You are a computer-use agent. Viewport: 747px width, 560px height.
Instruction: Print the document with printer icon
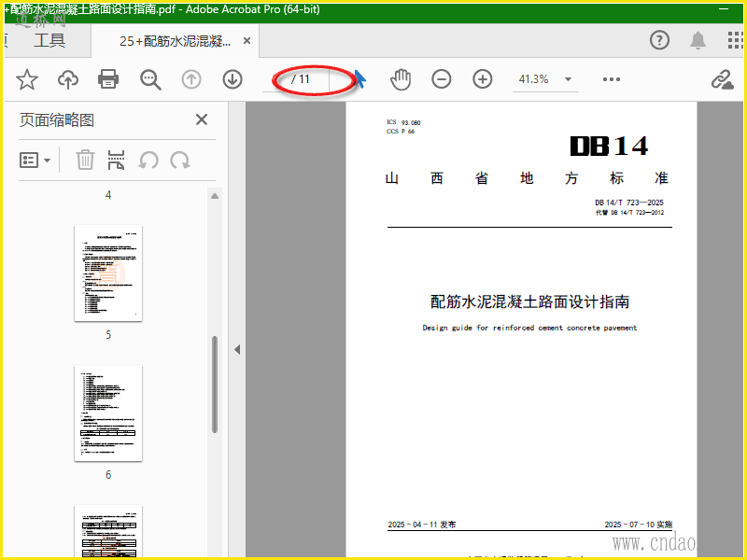108,79
